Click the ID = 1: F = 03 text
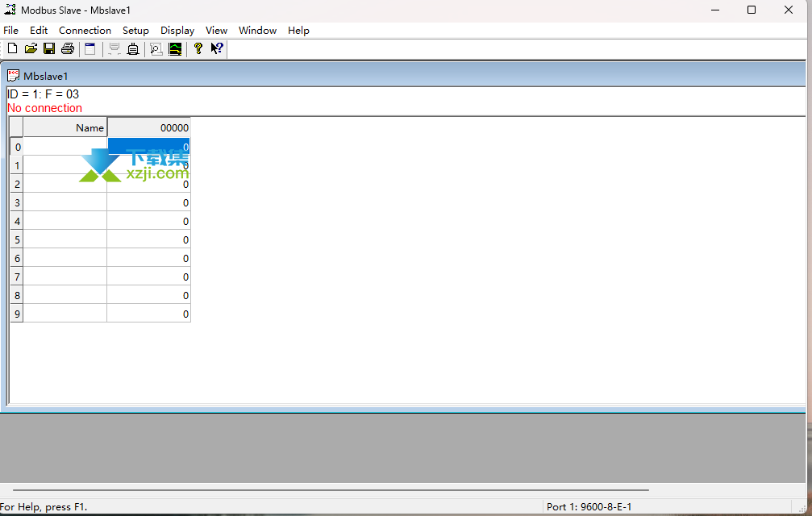The height and width of the screenshot is (516, 812). pos(43,94)
